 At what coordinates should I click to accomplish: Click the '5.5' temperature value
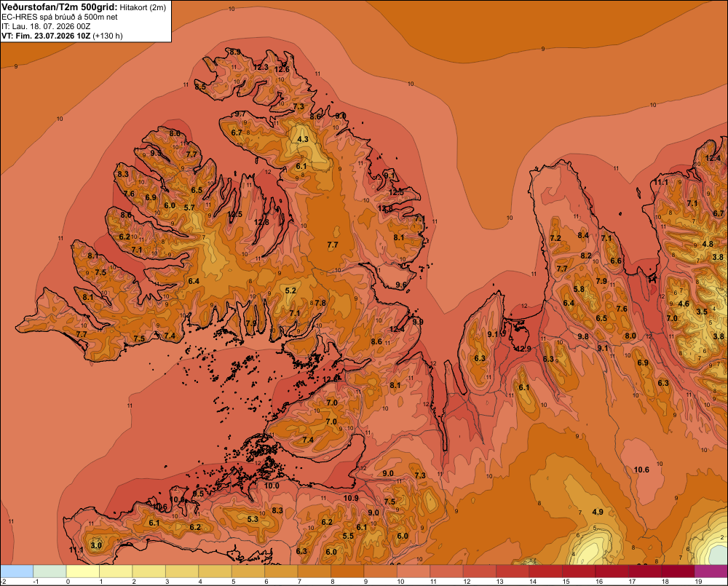[x=348, y=536]
